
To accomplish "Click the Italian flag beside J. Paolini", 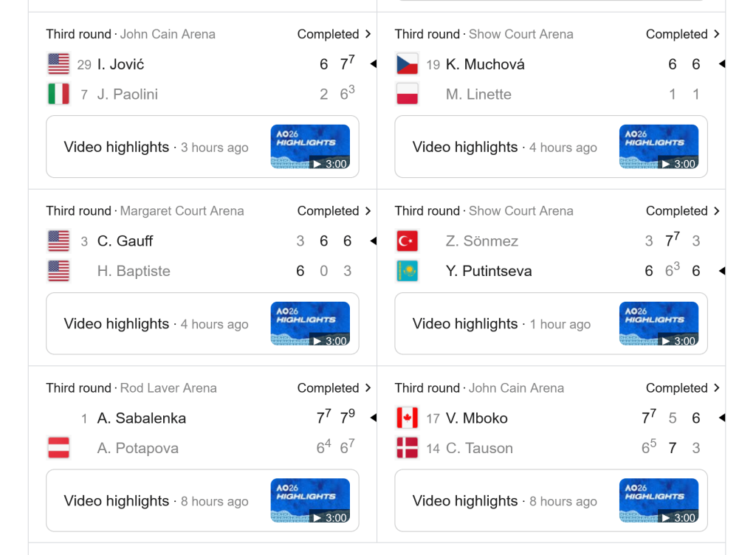I will click(x=59, y=94).
